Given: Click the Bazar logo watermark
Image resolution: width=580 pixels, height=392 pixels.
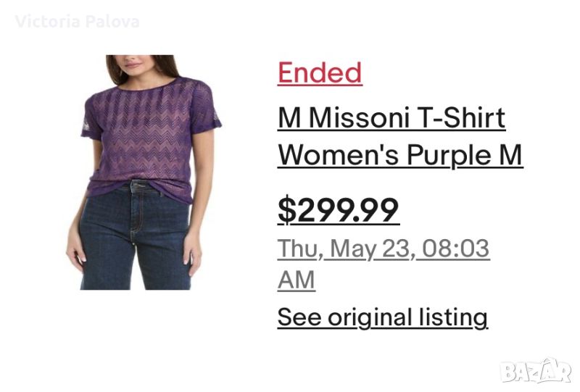Looking at the screenshot, I should tap(536, 371).
